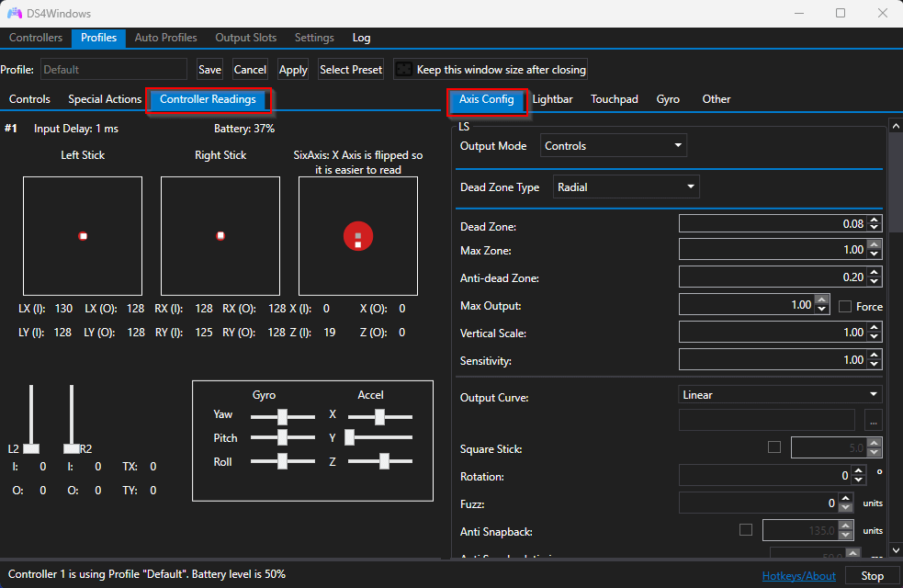Increase the Max Zone value
Image resolution: width=903 pixels, height=588 pixels.
pos(875,245)
